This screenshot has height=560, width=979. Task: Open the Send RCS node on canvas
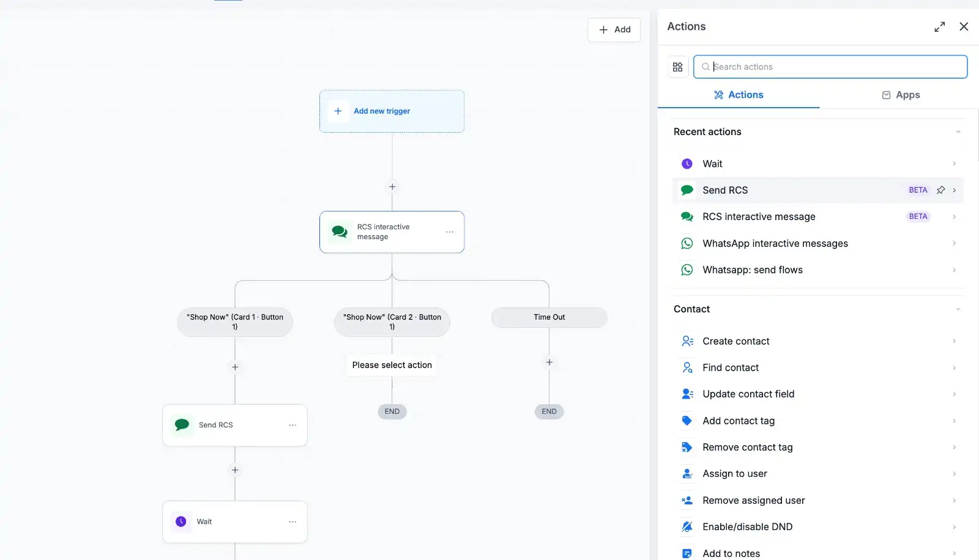click(235, 425)
